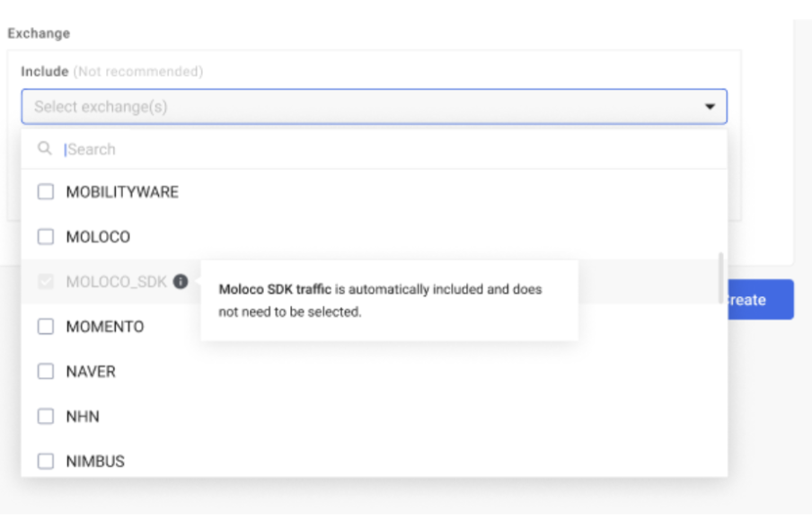This screenshot has height=519, width=812.
Task: Select the NIMBUS option text
Action: (x=95, y=461)
